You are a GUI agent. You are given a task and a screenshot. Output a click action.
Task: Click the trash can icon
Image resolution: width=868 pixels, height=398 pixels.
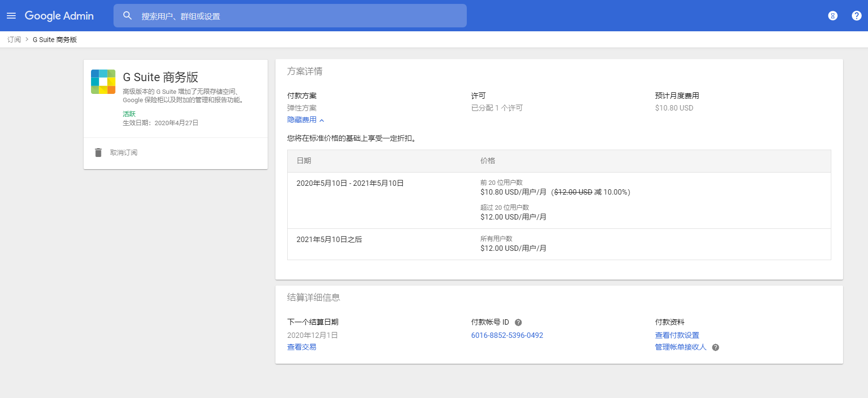point(98,153)
